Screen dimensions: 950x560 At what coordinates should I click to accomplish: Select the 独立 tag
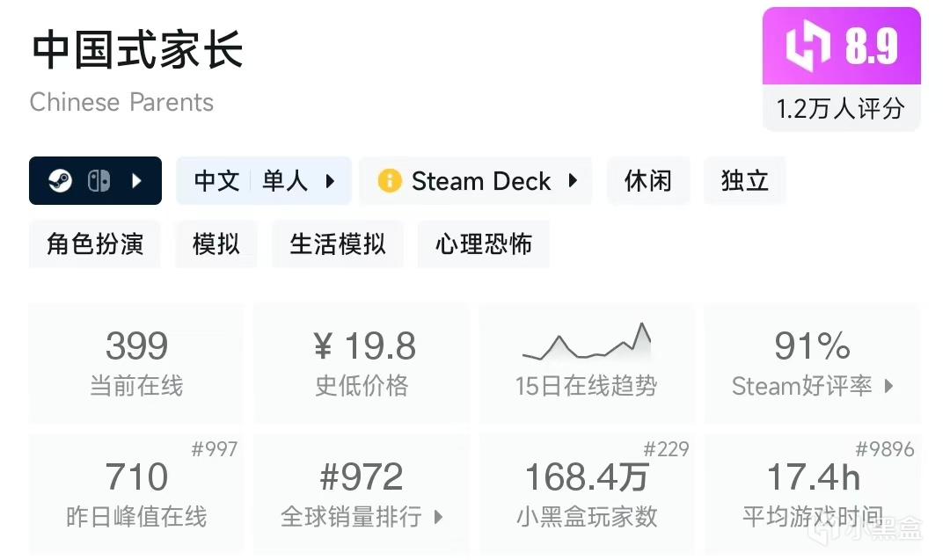(745, 181)
